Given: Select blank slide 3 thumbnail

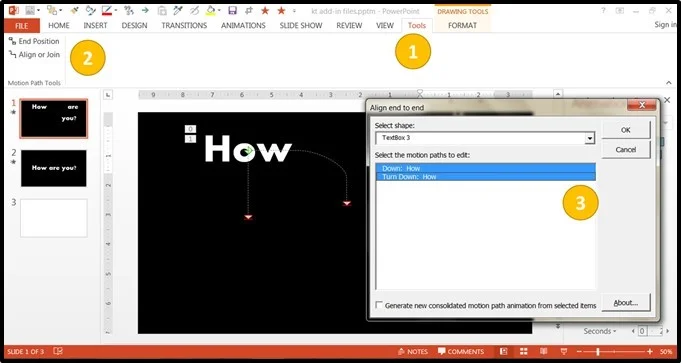Looking at the screenshot, I should 54,218.
